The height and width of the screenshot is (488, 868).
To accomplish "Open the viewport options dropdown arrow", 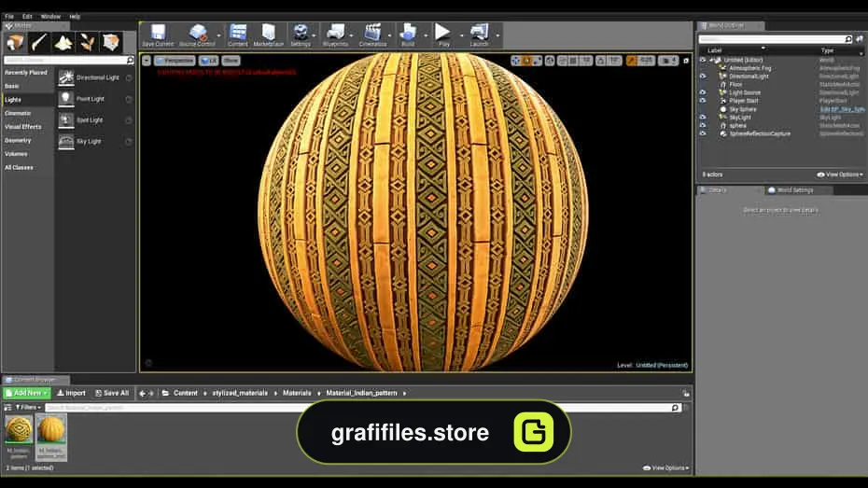I will click(x=147, y=61).
